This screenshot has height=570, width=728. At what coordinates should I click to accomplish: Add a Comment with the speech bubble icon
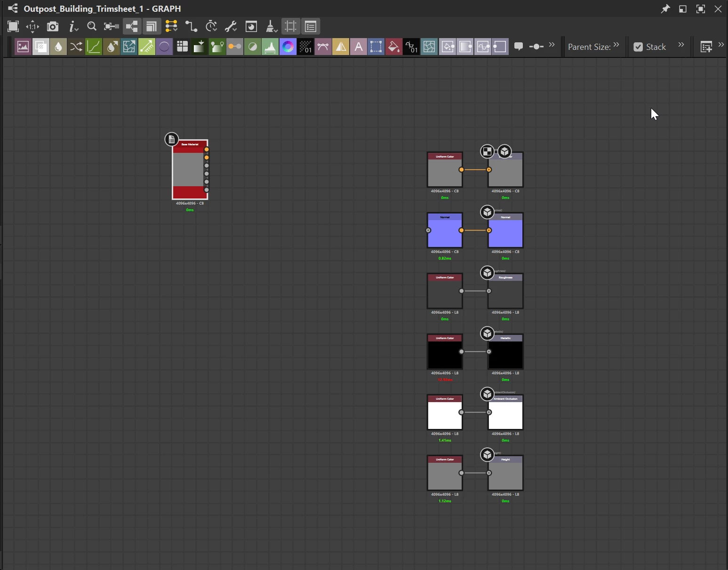click(519, 47)
